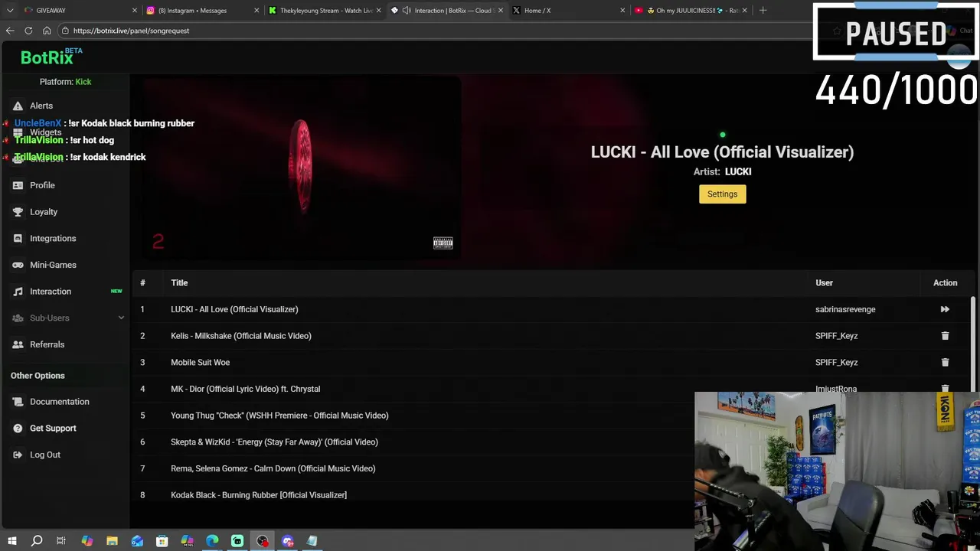Click SPIFF_Keyz in Kelis Milkshake row
980x551 pixels.
[x=836, y=336]
